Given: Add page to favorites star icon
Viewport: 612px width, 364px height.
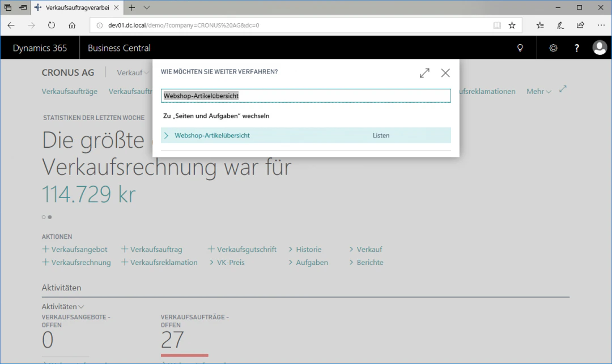Looking at the screenshot, I should (512, 25).
